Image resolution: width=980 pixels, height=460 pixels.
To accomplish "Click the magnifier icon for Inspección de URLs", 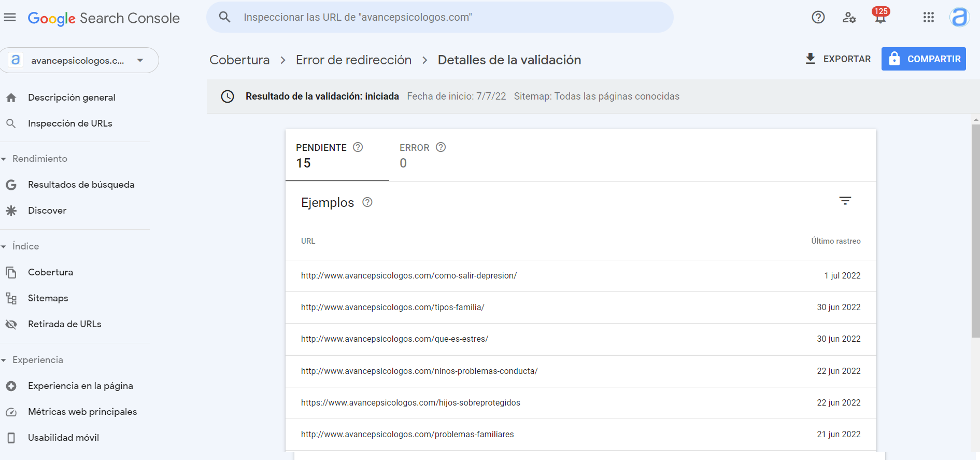I will [x=11, y=123].
